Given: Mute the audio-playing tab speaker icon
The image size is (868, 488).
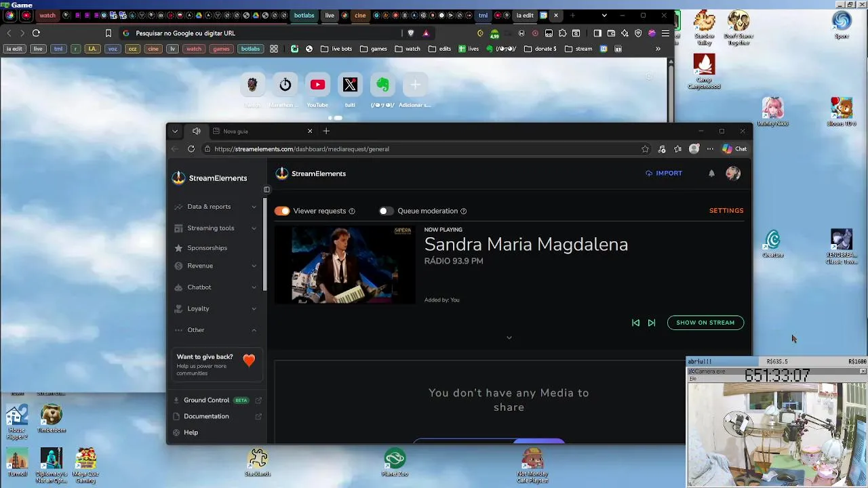Looking at the screenshot, I should (197, 131).
